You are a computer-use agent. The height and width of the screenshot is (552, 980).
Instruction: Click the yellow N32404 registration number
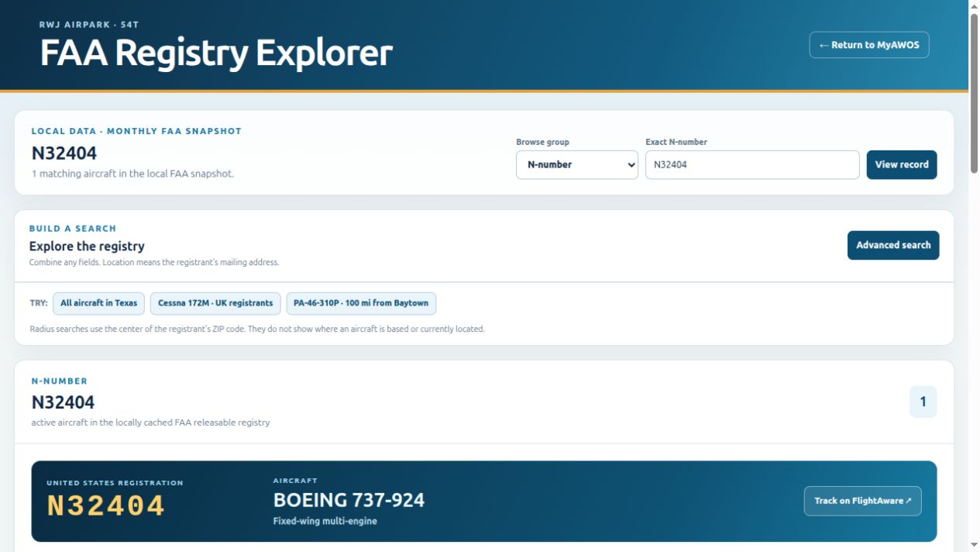tap(106, 506)
